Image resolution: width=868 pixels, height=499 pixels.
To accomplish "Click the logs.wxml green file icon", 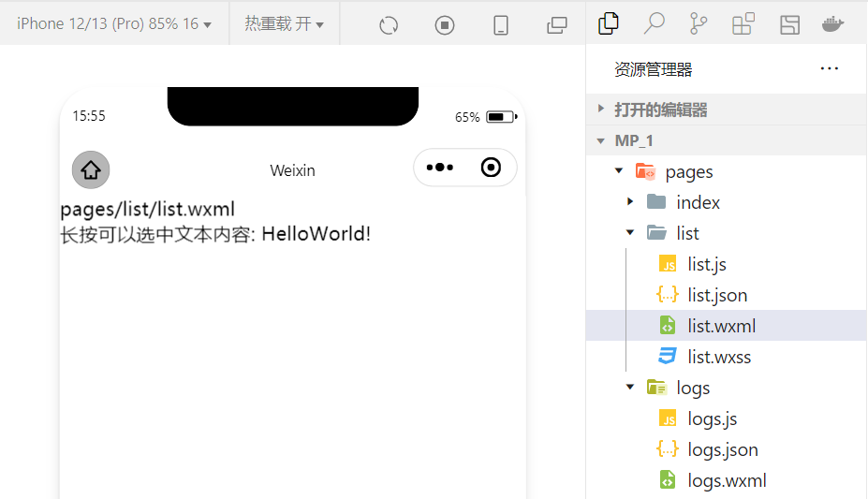I will (x=668, y=479).
